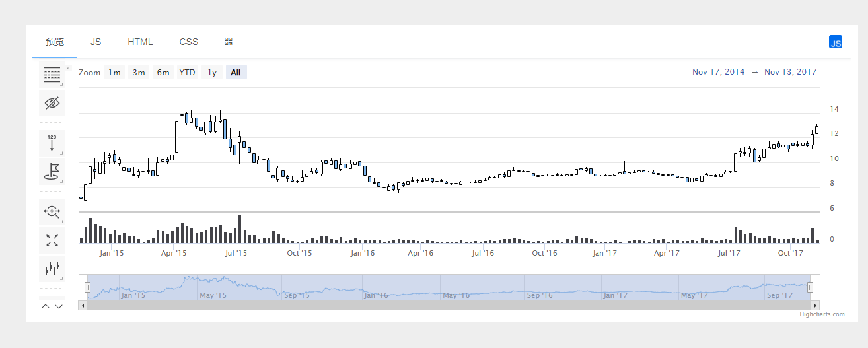Set zoom range to 1m
Screen dimensions: 868x348
[x=115, y=72]
